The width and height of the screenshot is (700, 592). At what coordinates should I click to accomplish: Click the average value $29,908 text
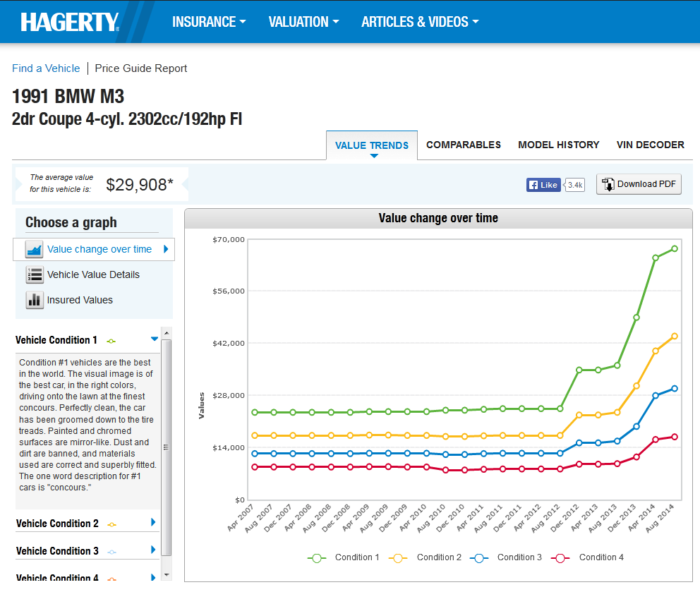[x=139, y=184]
